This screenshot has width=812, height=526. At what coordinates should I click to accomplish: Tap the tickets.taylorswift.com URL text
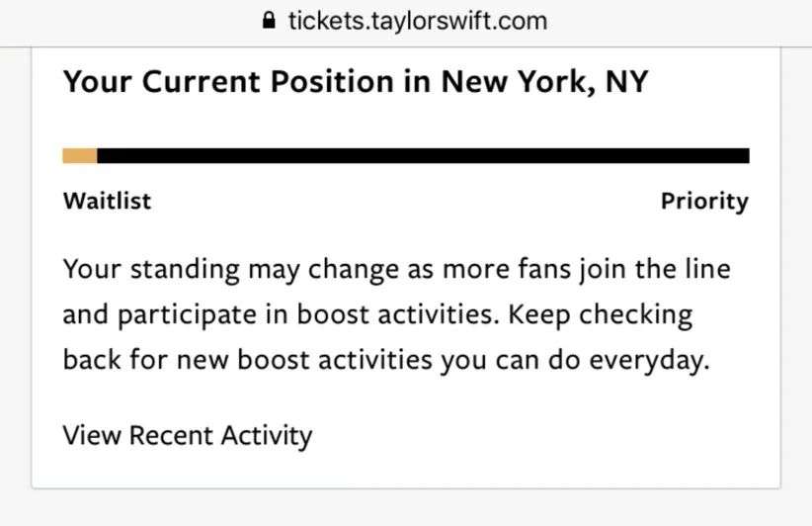(x=418, y=21)
